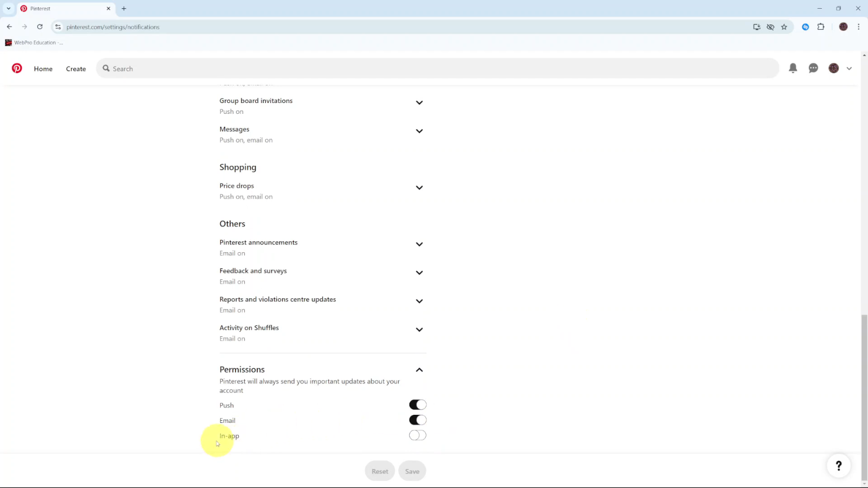Expand Activity on Shuffles settings

pyautogui.click(x=419, y=330)
